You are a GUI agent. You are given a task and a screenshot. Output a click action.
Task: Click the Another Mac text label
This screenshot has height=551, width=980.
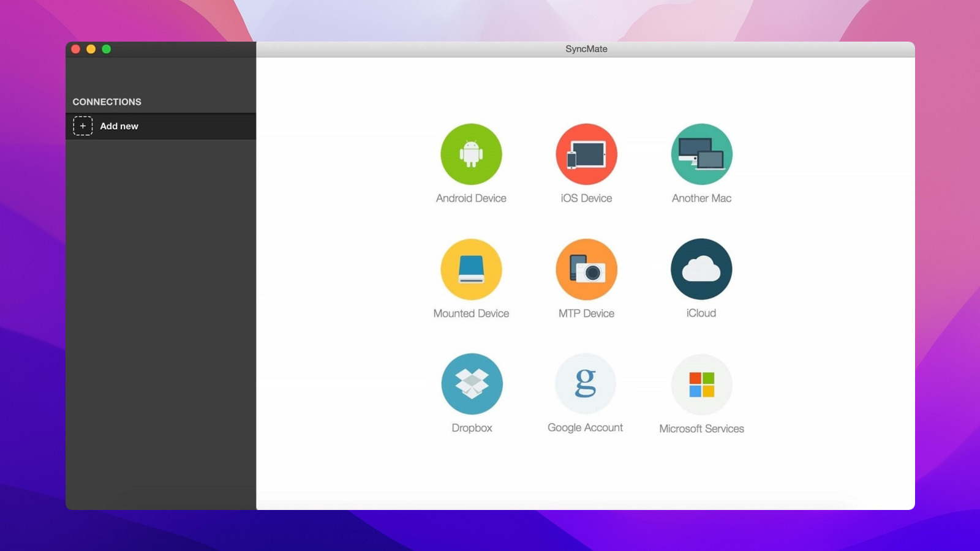(x=701, y=198)
